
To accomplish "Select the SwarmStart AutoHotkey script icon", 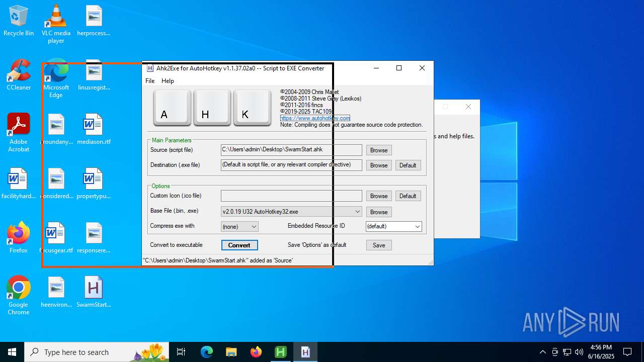I will pyautogui.click(x=94, y=292).
